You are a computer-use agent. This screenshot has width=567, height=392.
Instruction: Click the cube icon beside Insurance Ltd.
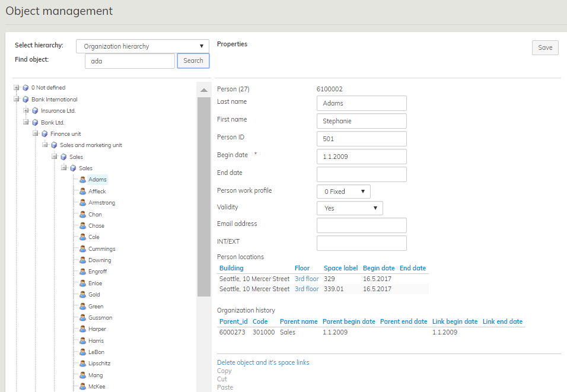pyautogui.click(x=35, y=111)
